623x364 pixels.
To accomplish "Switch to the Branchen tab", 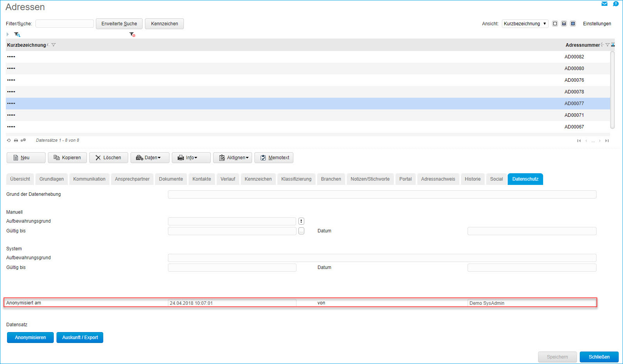I will (331, 179).
